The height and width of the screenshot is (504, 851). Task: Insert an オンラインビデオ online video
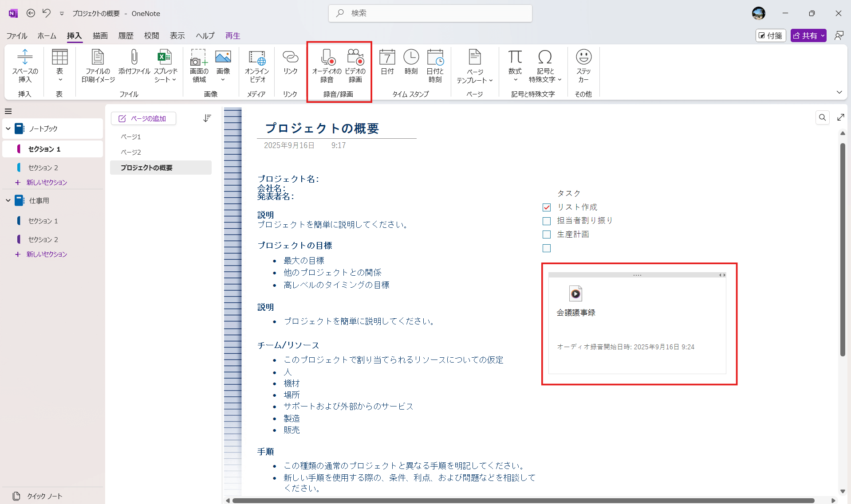tap(257, 66)
